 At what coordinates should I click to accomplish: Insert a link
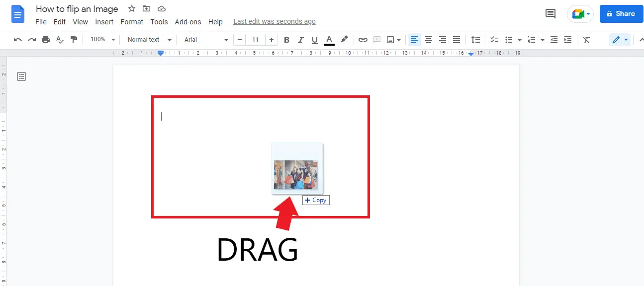(363, 39)
